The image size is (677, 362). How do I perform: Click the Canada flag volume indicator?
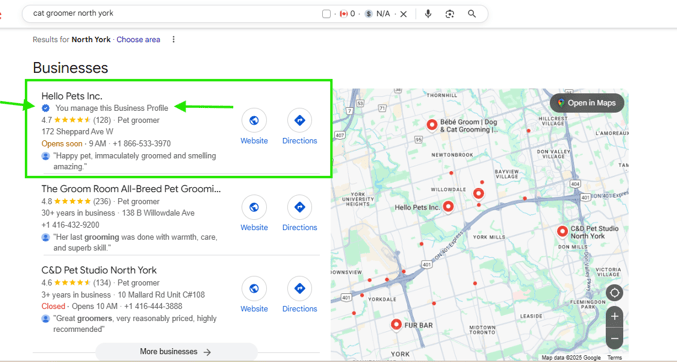coord(344,14)
